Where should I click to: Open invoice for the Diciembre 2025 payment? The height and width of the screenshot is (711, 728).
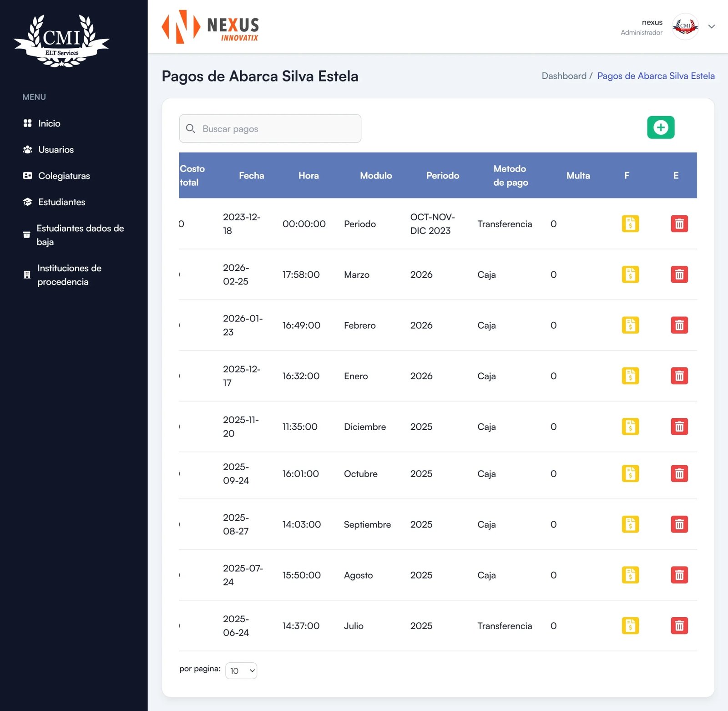(x=630, y=427)
